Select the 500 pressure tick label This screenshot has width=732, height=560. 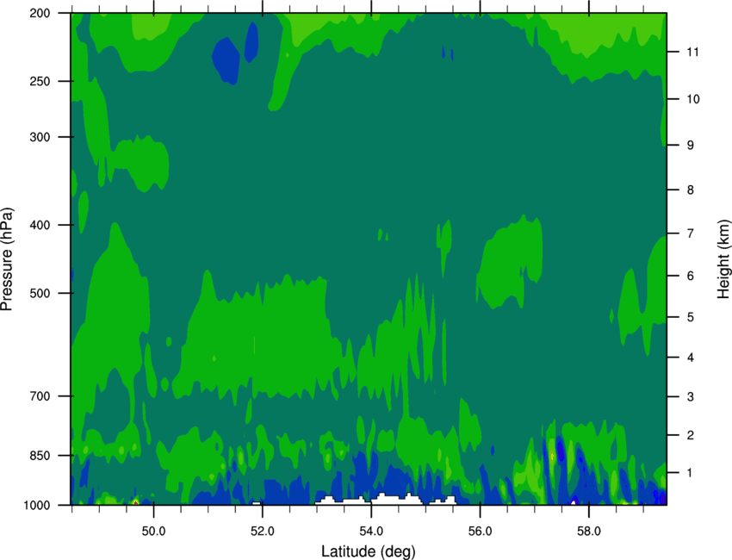(40, 293)
